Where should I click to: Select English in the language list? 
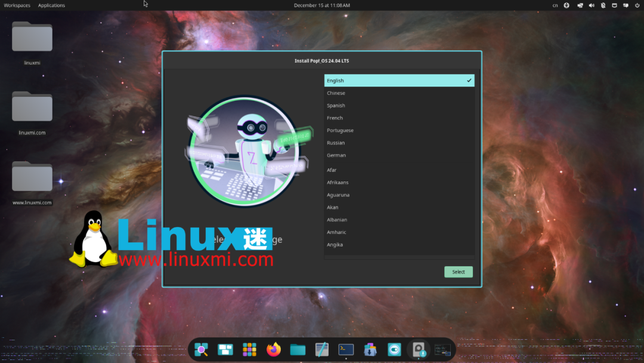(x=399, y=81)
